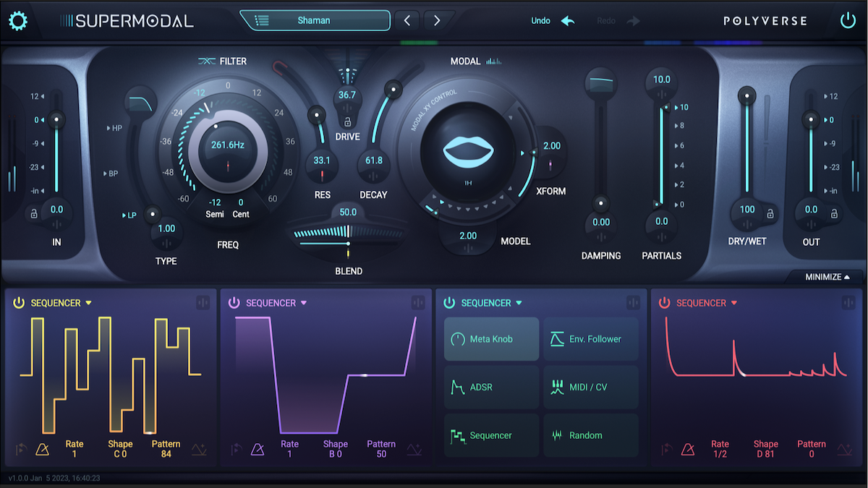Advance to the next preset with the right arrow
The width and height of the screenshot is (868, 488).
[436, 20]
